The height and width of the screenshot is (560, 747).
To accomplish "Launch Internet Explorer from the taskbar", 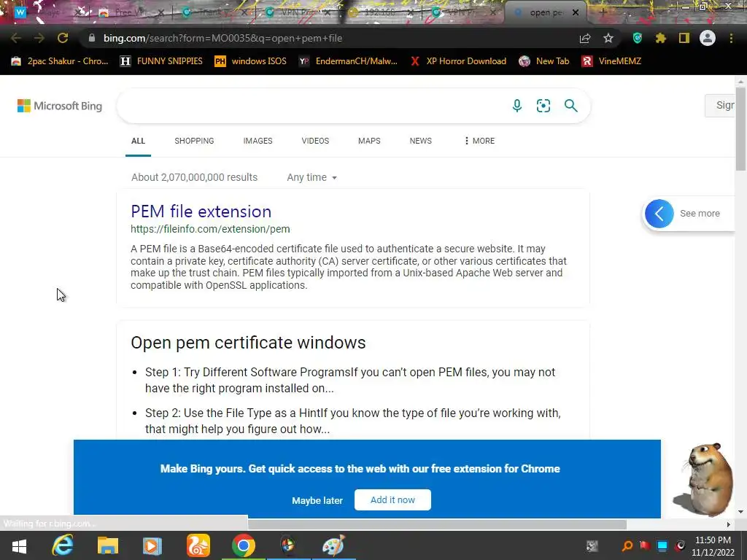I will tap(63, 545).
